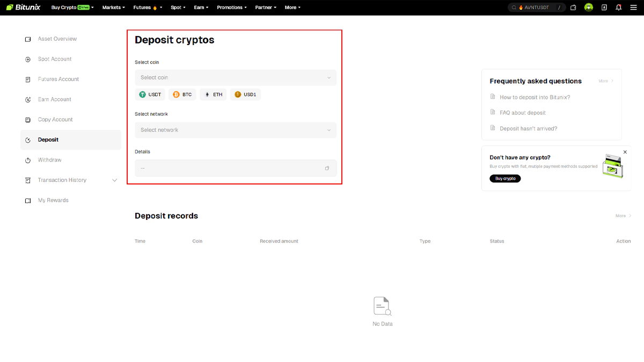This screenshot has height=362, width=644.
Task: Open the hamburger menu icon
Action: [633, 8]
